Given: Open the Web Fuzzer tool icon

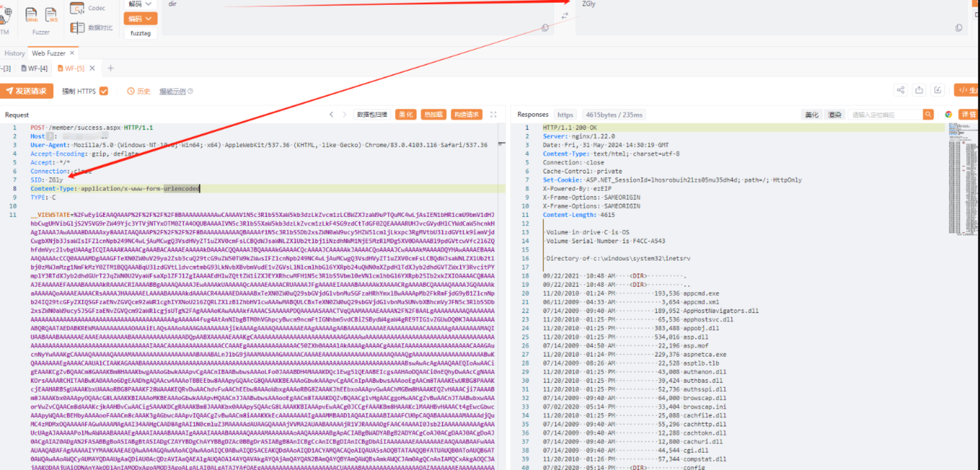Looking at the screenshot, I should (32, 15).
